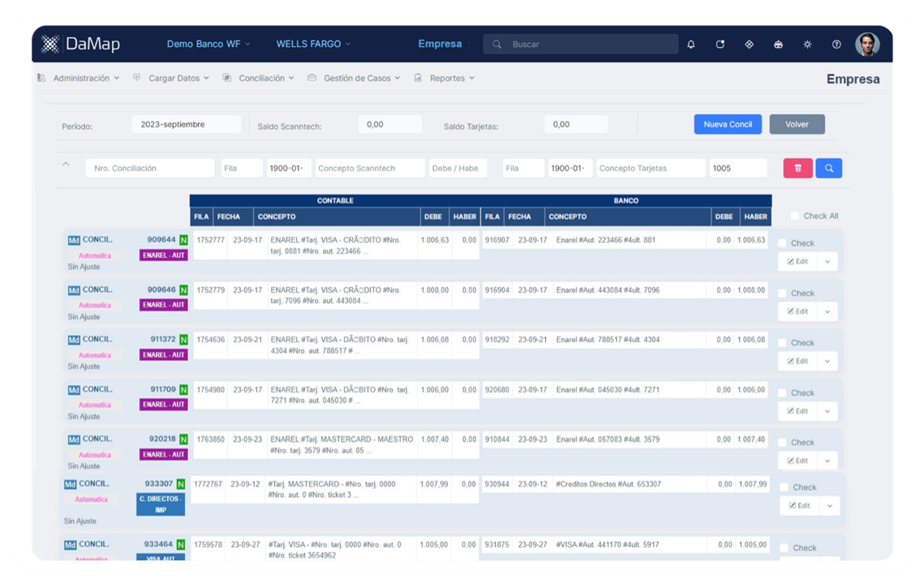924x588 pixels.
Task: Click the Volver button
Action: pyautogui.click(x=797, y=124)
